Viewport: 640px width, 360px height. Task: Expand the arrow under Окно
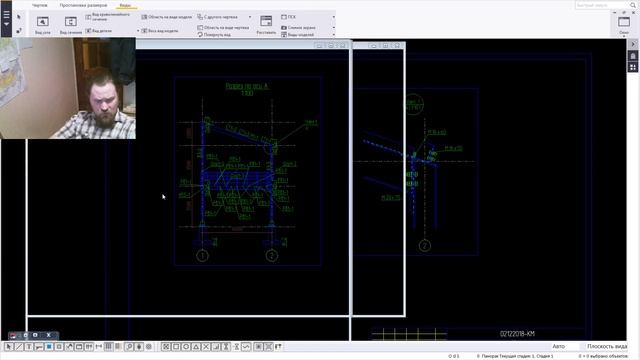click(x=624, y=36)
